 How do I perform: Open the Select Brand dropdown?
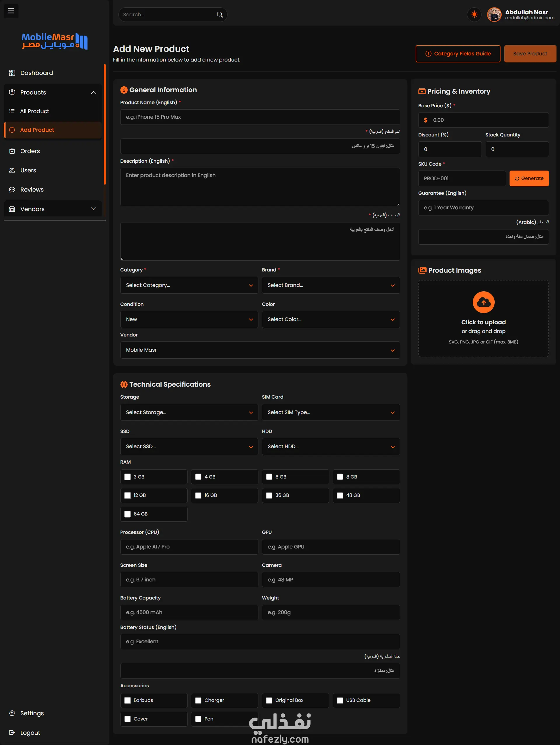330,285
